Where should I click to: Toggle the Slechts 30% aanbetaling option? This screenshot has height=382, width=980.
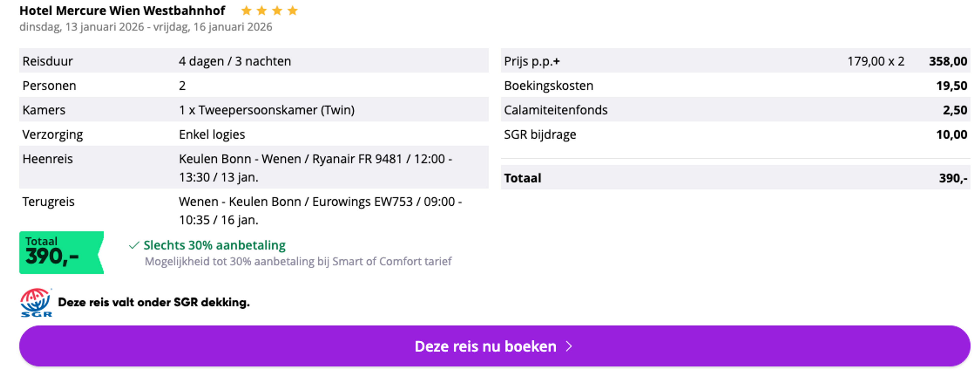pyautogui.click(x=214, y=245)
